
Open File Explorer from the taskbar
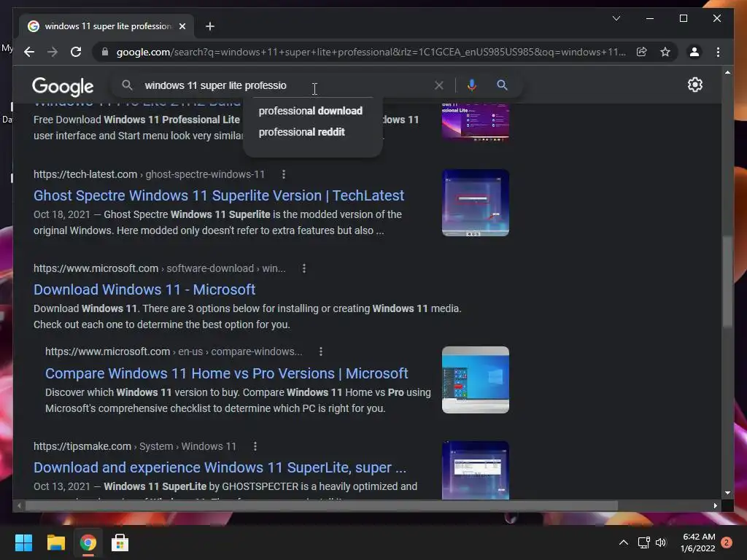click(x=55, y=542)
